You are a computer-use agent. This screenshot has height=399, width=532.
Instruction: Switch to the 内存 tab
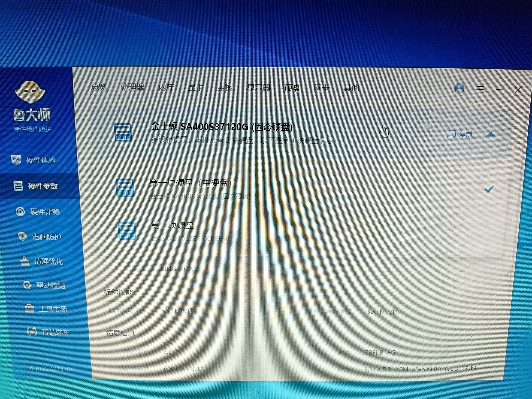[x=166, y=87]
